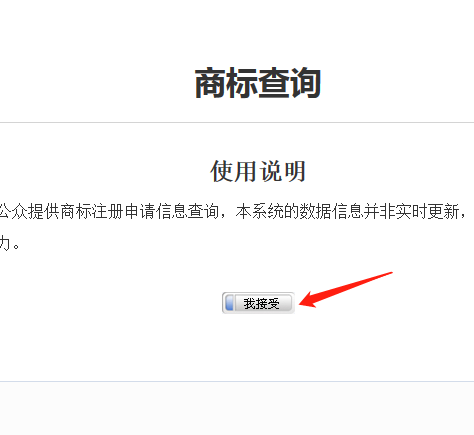The image size is (474, 435).
Task: Click the divider line below the title
Action: 237,123
